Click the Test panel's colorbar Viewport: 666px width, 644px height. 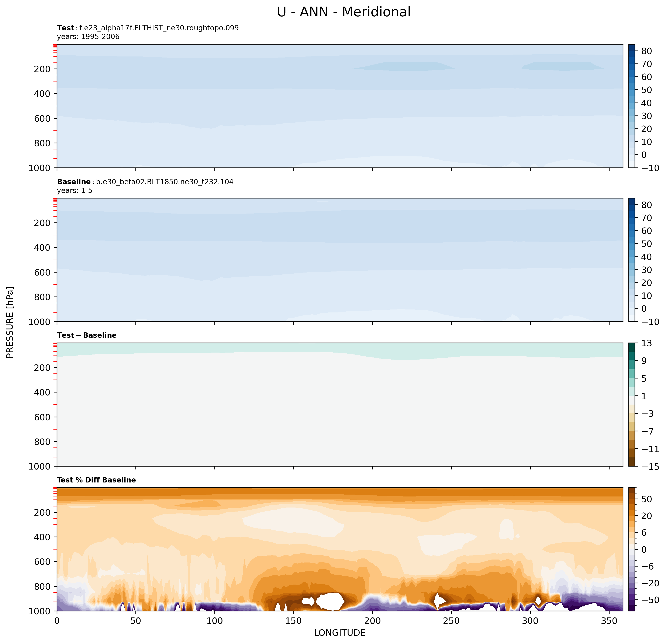[632, 106]
